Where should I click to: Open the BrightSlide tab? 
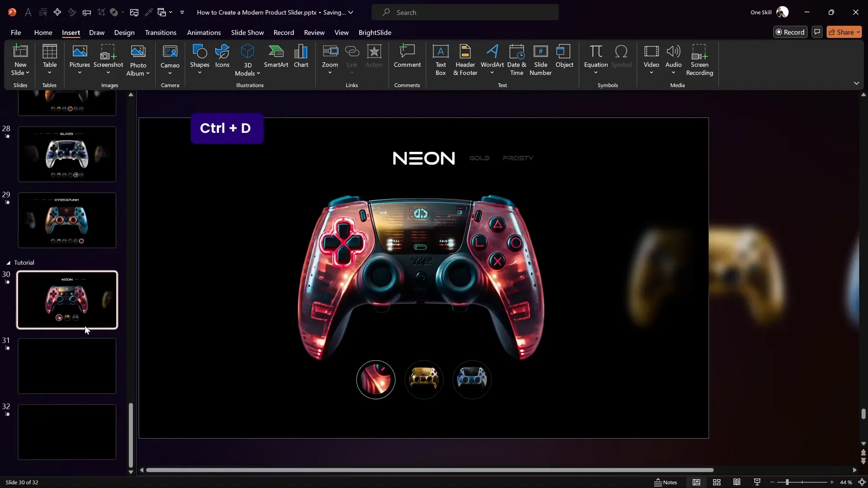(375, 33)
